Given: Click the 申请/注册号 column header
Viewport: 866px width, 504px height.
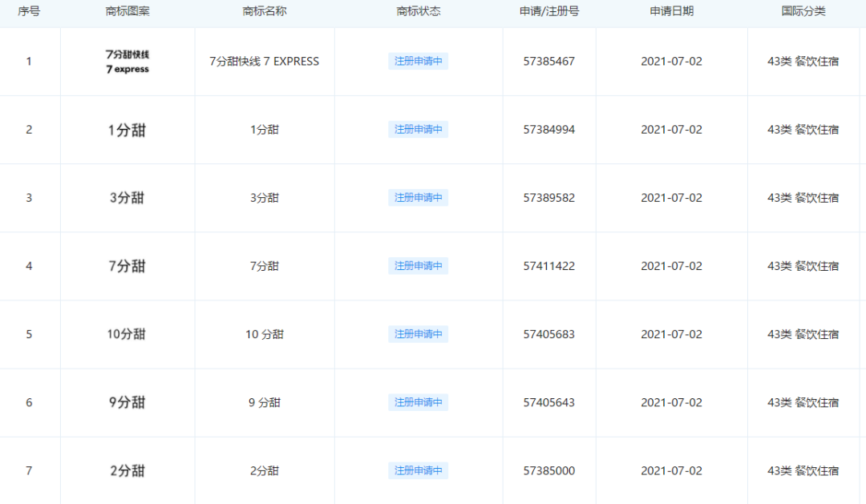Looking at the screenshot, I should pos(549,11).
